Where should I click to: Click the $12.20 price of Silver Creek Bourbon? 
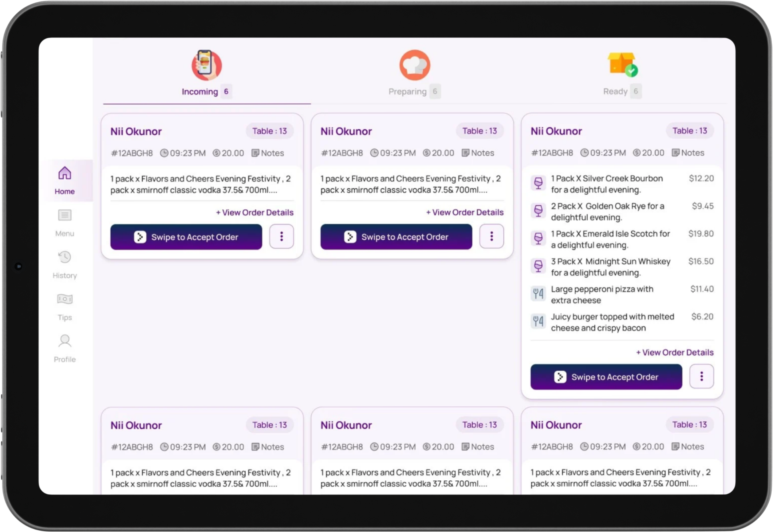701,178
